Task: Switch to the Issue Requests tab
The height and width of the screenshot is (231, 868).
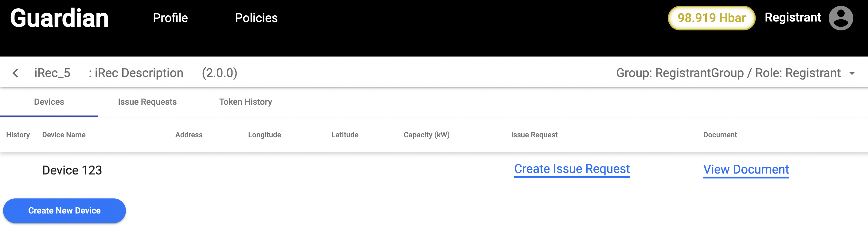Action: point(147,102)
